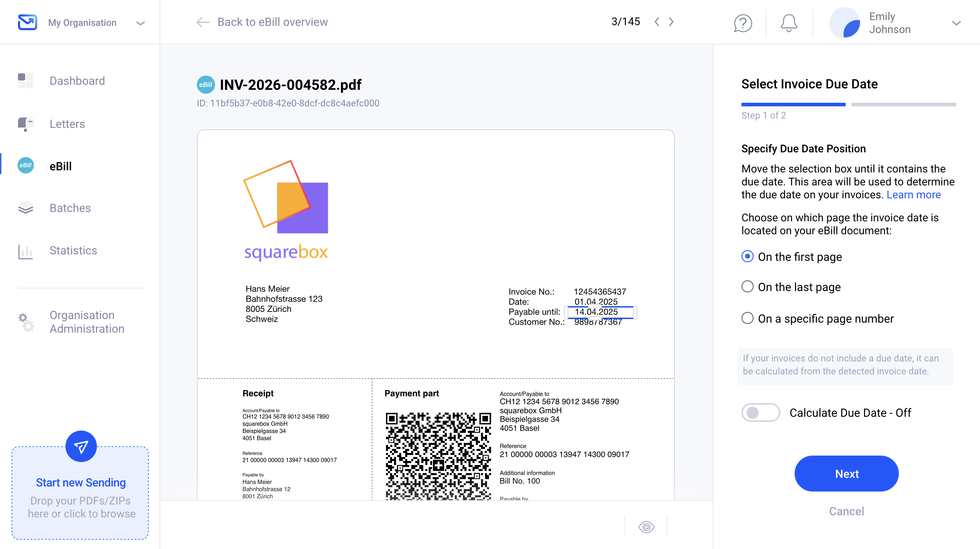Go to the Letters section
980x549 pixels.
[67, 124]
